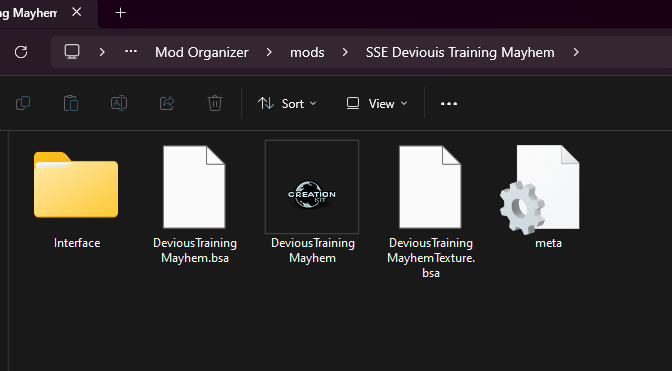Image resolution: width=672 pixels, height=371 pixels.
Task: Click the Share toolbar icon
Action: tap(167, 103)
